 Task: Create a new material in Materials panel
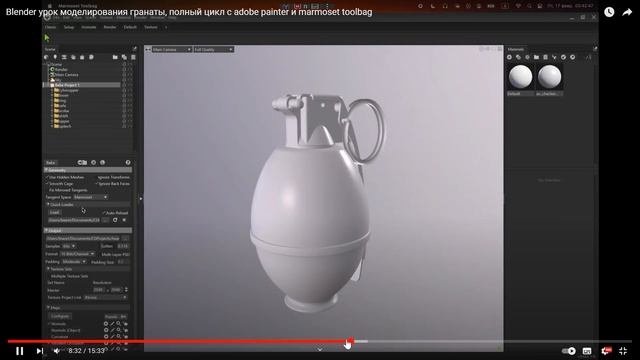click(509, 57)
